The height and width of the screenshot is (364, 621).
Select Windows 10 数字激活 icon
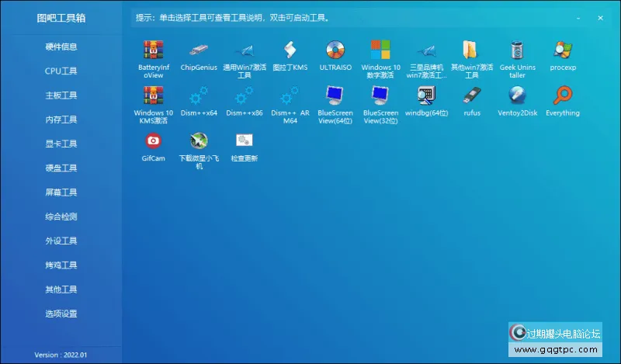pos(380,50)
